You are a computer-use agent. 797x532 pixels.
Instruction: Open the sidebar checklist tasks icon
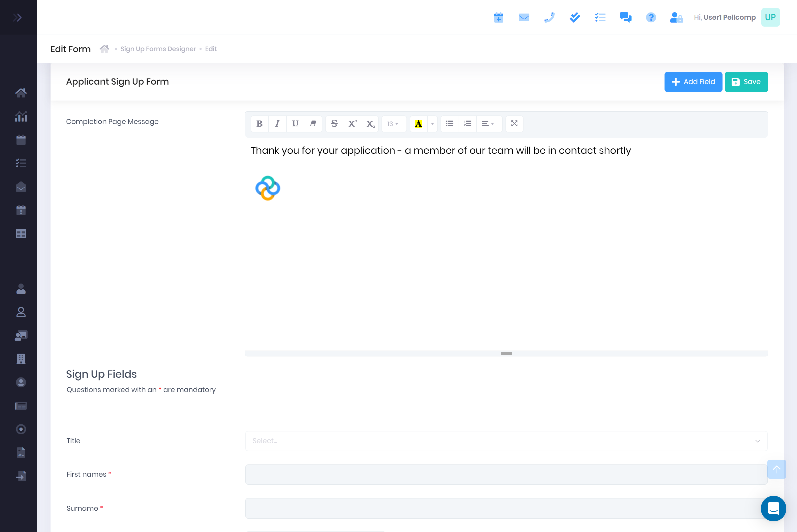coord(21,163)
